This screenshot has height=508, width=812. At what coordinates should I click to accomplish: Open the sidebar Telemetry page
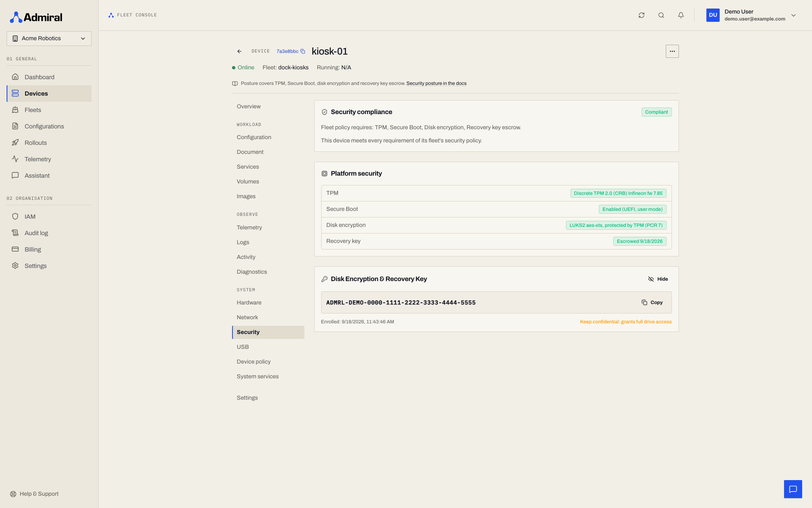[x=49, y=159]
